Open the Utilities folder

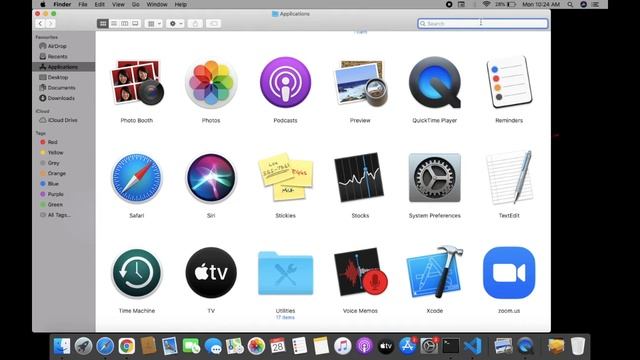click(285, 273)
